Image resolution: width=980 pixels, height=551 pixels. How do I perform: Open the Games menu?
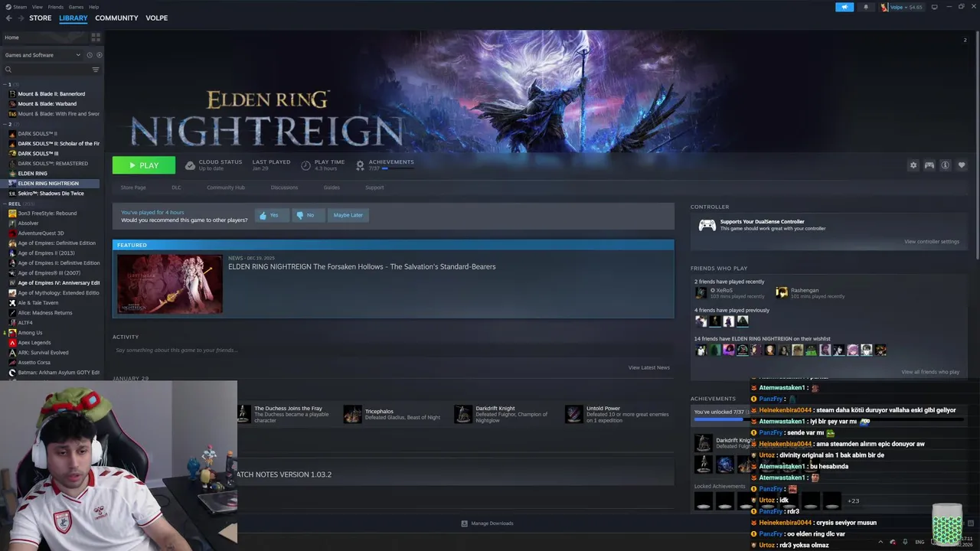coord(76,7)
